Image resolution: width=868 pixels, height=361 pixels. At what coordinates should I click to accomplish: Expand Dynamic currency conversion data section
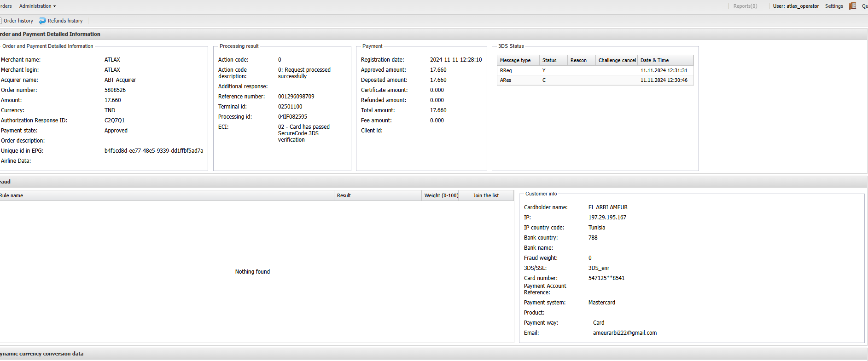coord(42,354)
